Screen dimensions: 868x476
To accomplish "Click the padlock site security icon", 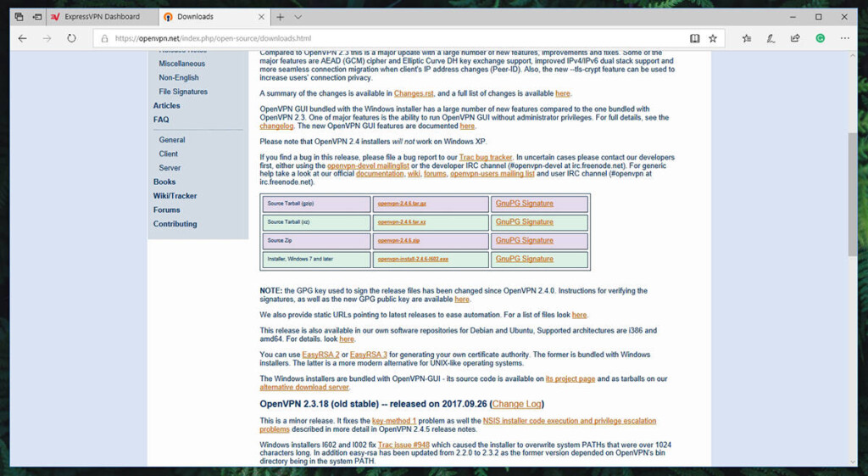I will (104, 39).
